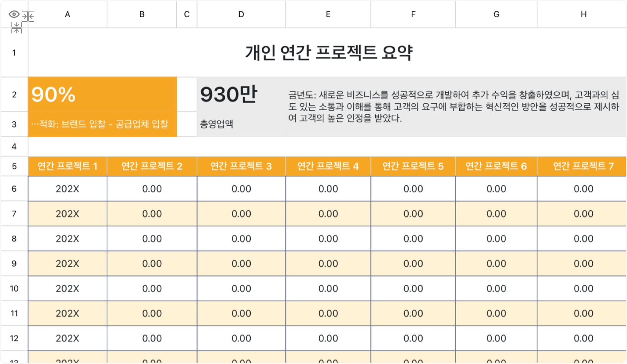Click the 930만 value cell
627x364 pixels.
click(x=241, y=94)
